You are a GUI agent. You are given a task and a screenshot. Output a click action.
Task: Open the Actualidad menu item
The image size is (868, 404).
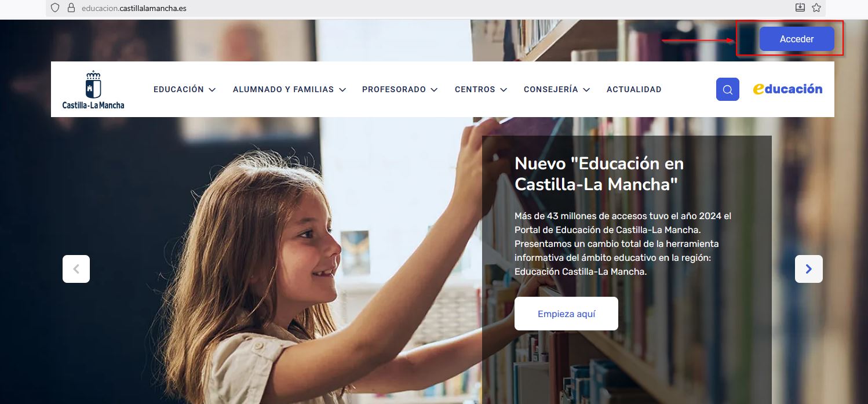point(634,89)
